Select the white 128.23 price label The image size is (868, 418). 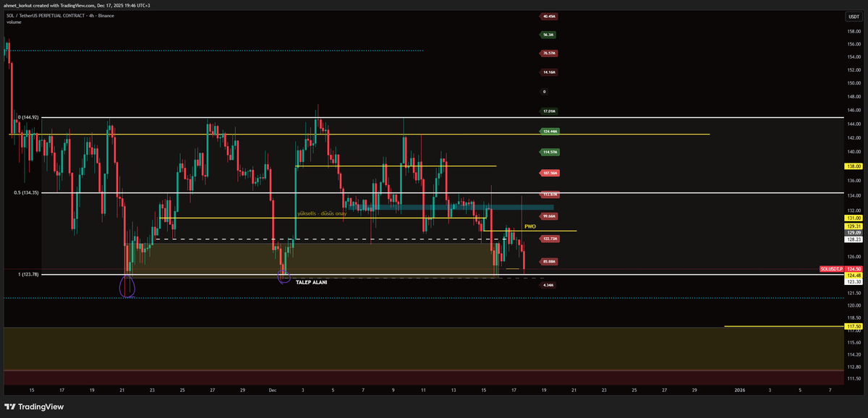854,240
